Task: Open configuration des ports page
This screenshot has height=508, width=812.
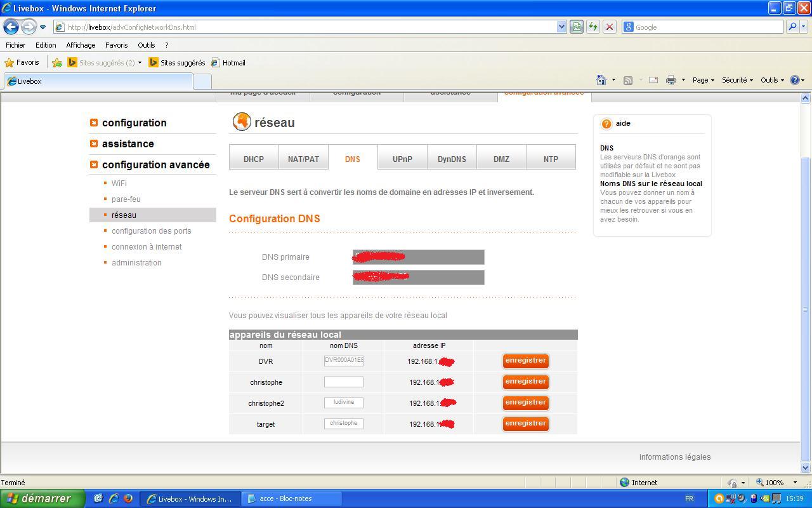Action: point(151,231)
